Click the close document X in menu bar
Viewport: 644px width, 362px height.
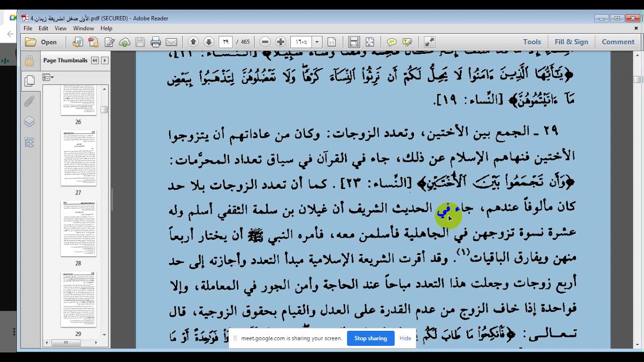pyautogui.click(x=636, y=29)
